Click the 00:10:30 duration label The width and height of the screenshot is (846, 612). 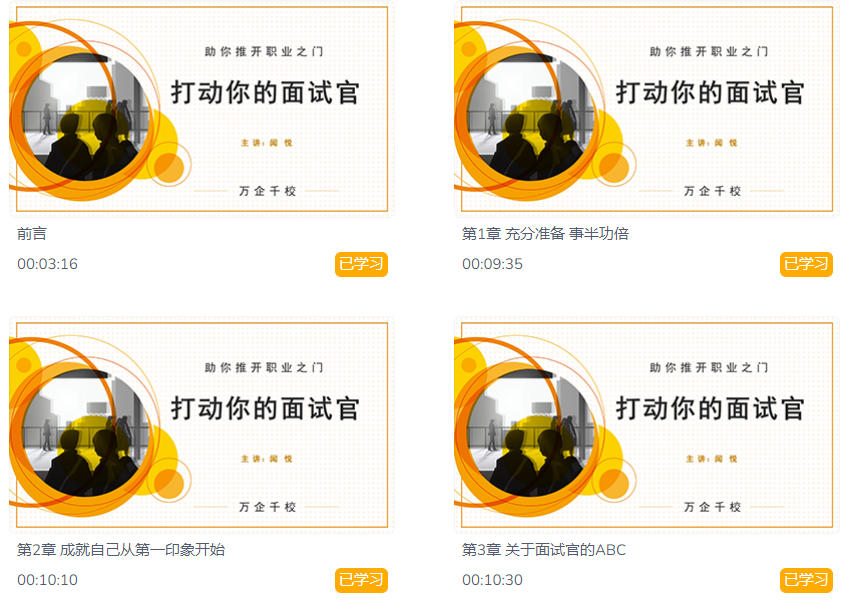tap(492, 580)
